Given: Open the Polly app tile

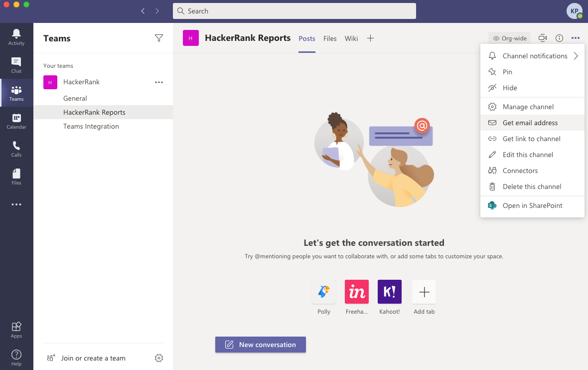Looking at the screenshot, I should 323,292.
